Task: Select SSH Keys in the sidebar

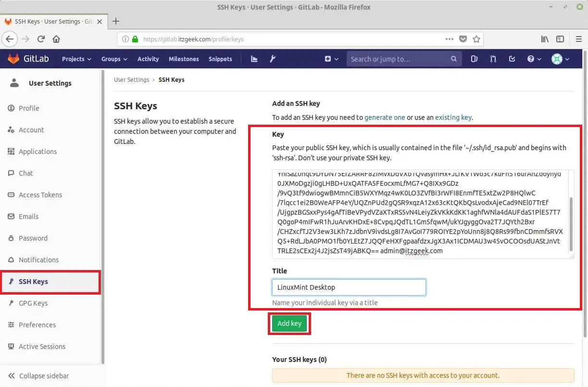Action: point(50,282)
